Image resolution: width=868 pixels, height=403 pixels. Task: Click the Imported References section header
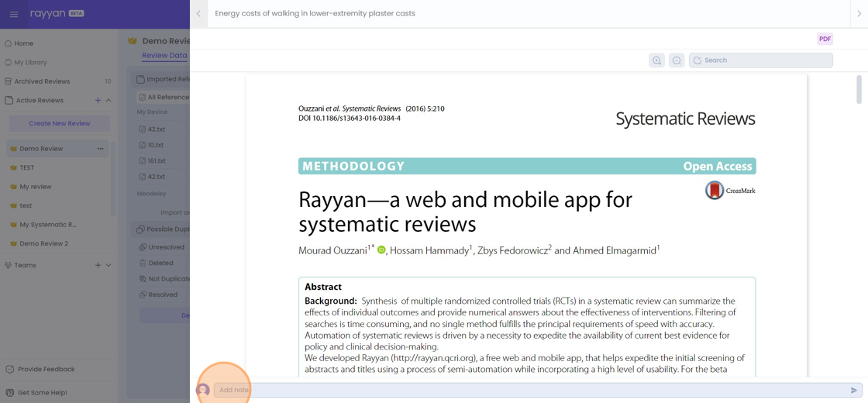coord(162,79)
